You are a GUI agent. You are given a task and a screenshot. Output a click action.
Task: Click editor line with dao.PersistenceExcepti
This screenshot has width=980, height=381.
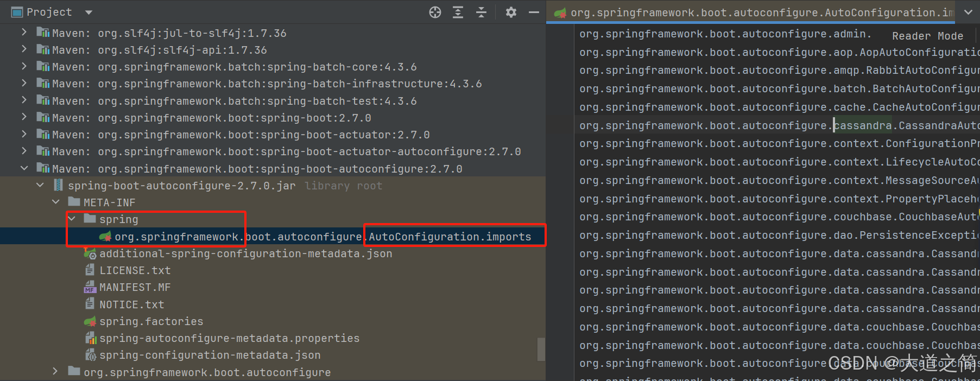pos(779,235)
